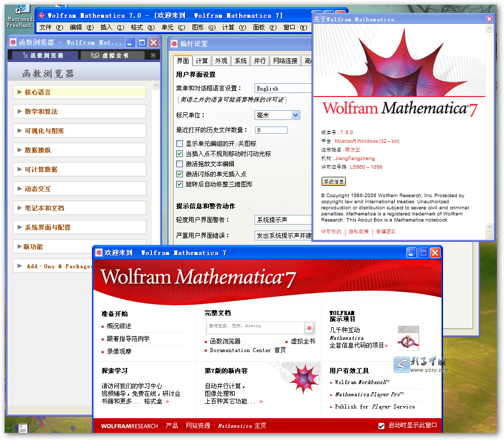Switch to the 外观 preferences tab
This screenshot has width=504, height=440.
[x=221, y=61]
